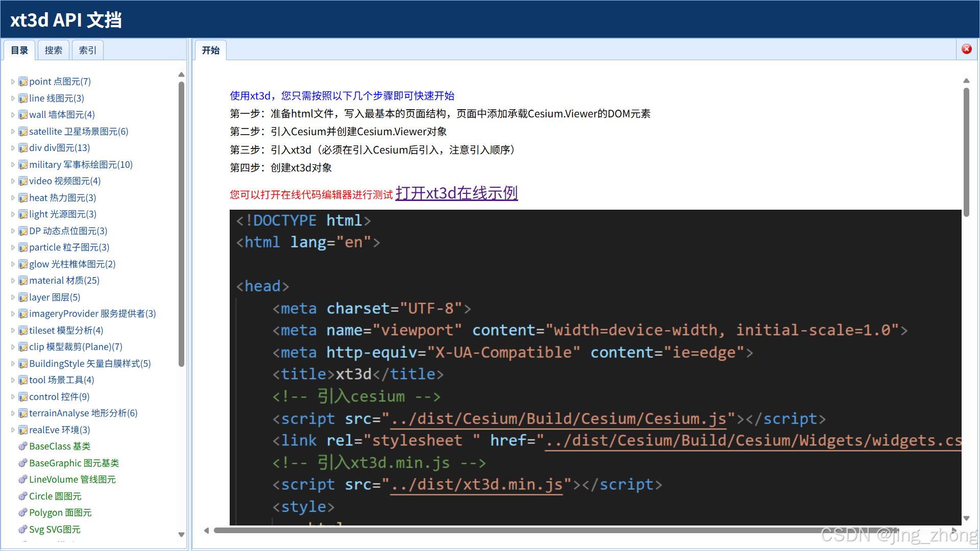Click the icon next to Circle 圆图元
Screen dimensions: 980x551
[23, 496]
